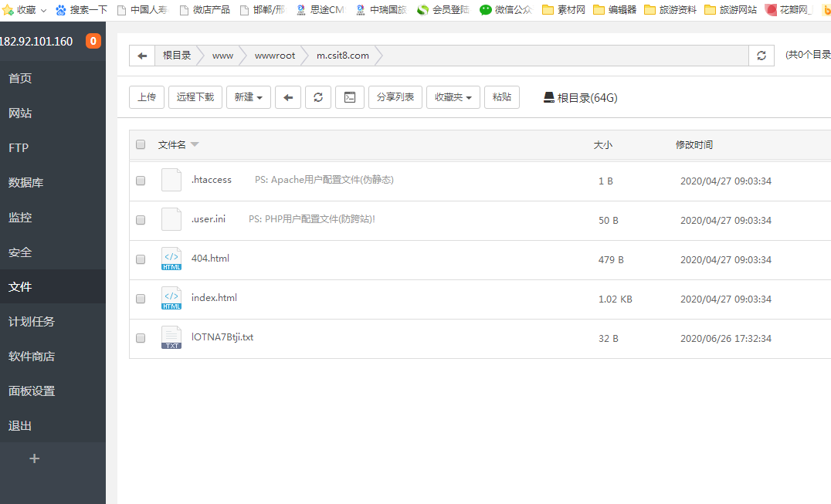Viewport: 831px width, 504px height.
Task: Open file name index.html
Action: (x=214, y=297)
